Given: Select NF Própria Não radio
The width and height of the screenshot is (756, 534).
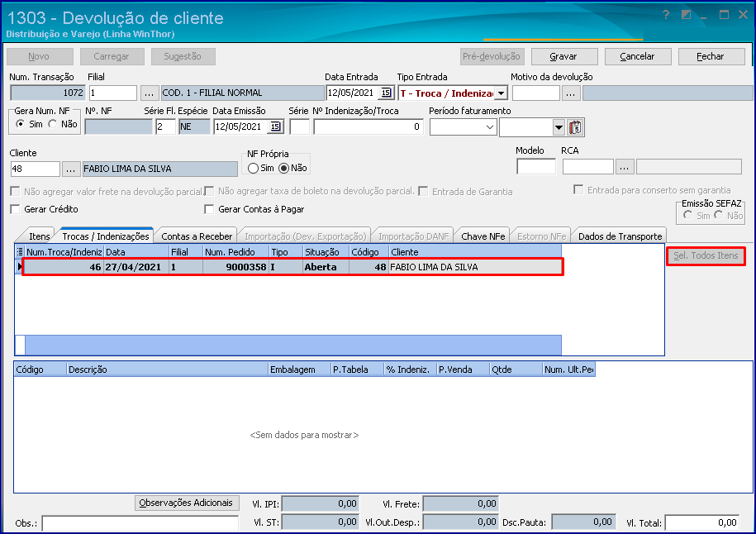Looking at the screenshot, I should point(284,169).
